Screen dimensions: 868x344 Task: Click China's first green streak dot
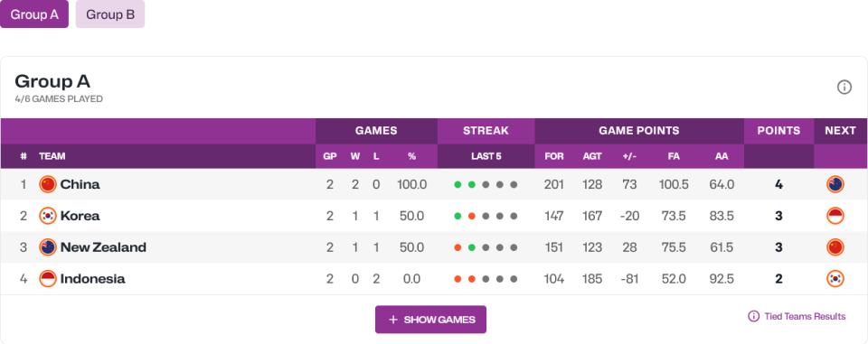458,185
